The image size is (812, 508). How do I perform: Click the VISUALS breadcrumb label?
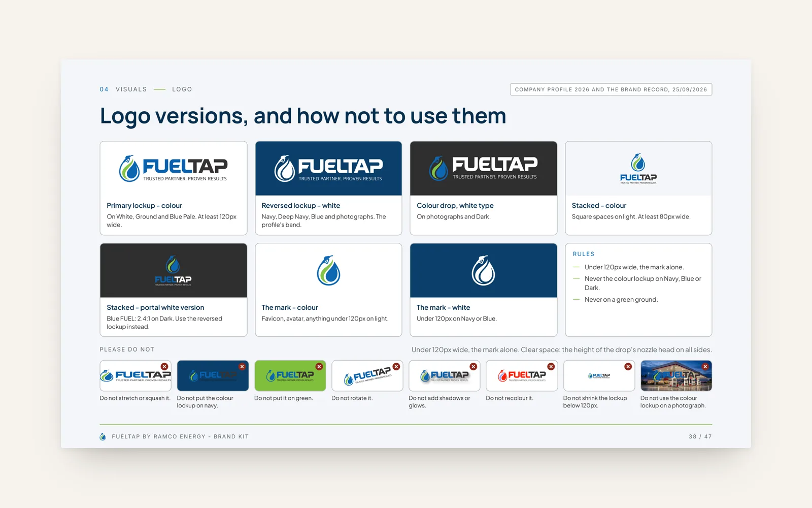pyautogui.click(x=131, y=89)
